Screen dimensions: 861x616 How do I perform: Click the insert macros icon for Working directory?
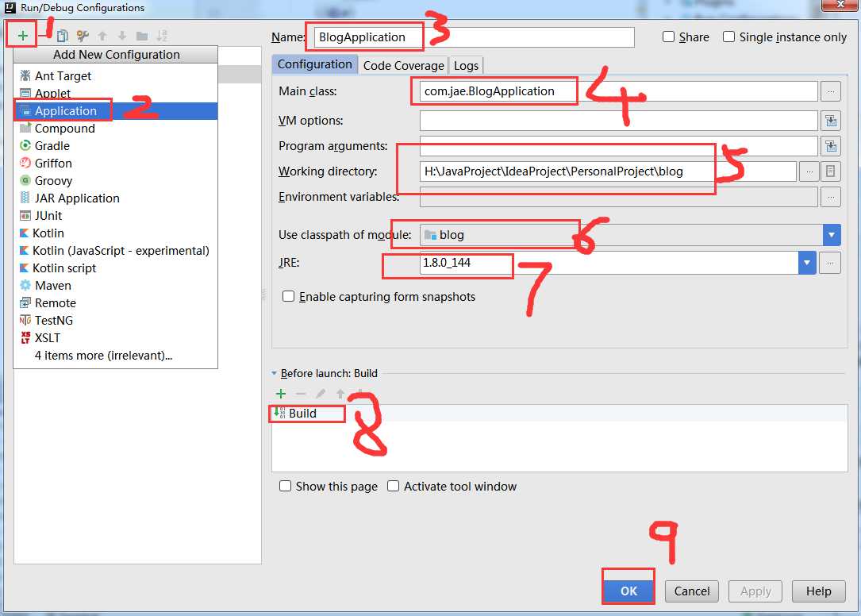coord(831,171)
